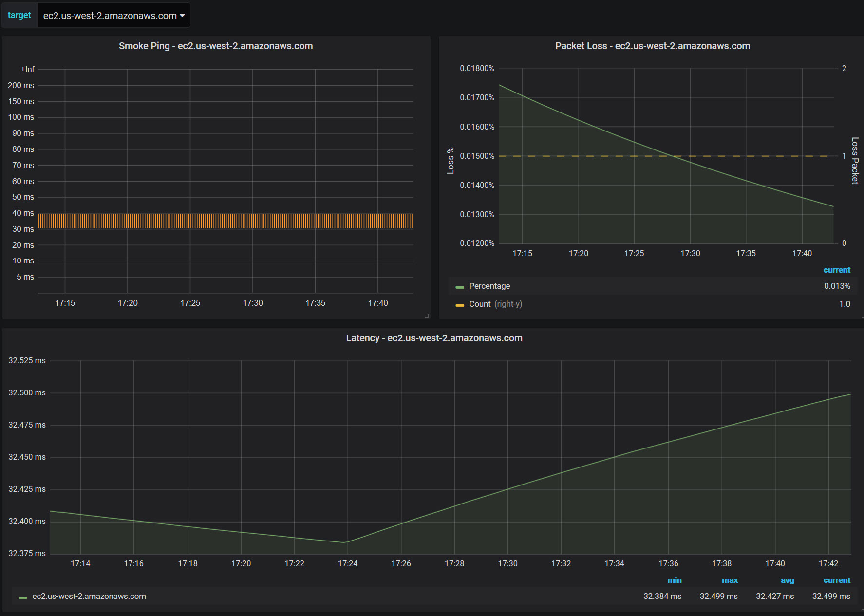Sort Latency legend by max column
864x616 pixels.
coord(730,580)
